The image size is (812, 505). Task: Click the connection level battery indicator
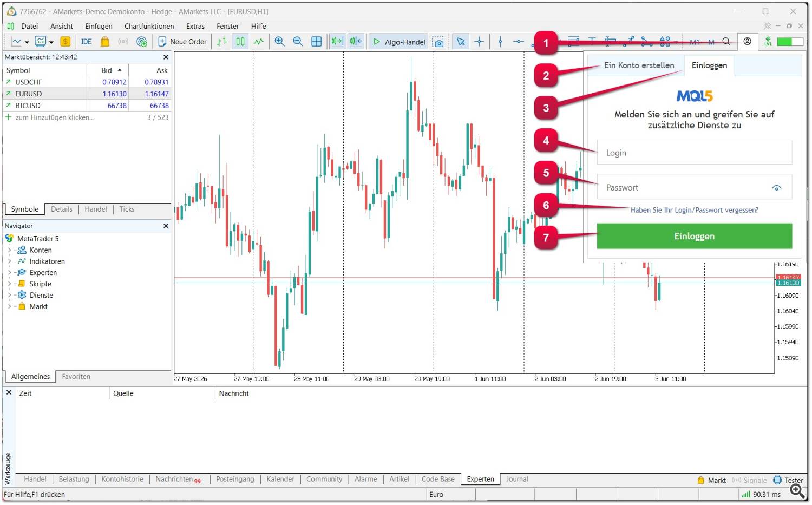(789, 42)
